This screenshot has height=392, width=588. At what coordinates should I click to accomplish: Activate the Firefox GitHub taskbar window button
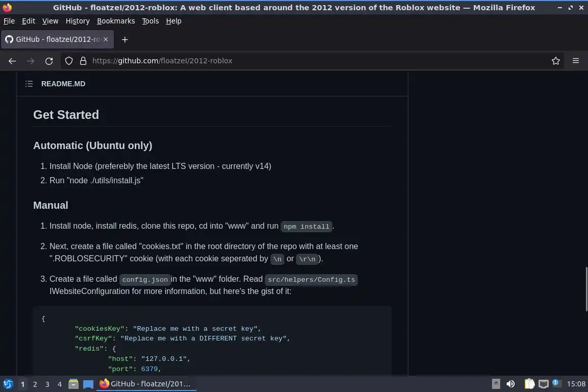[146, 384]
